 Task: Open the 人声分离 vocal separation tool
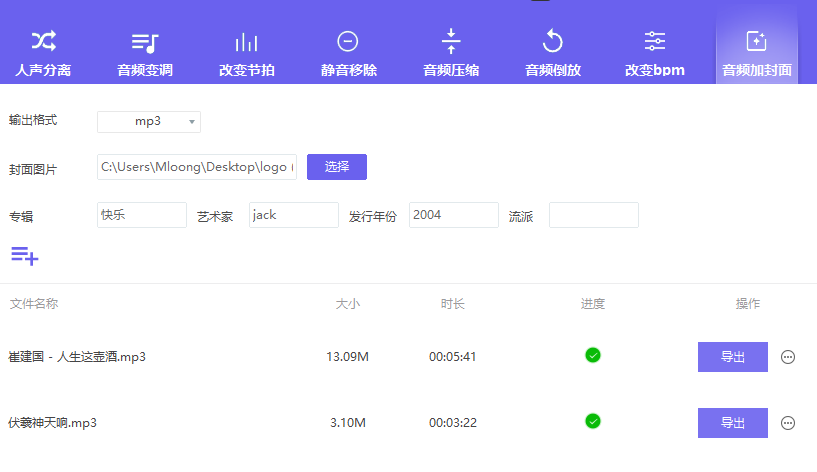(x=43, y=53)
